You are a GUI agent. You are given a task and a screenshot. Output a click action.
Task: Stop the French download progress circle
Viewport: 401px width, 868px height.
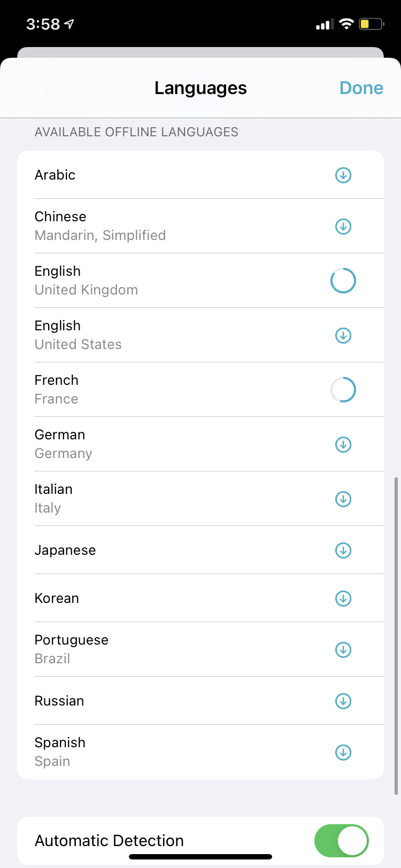[343, 390]
